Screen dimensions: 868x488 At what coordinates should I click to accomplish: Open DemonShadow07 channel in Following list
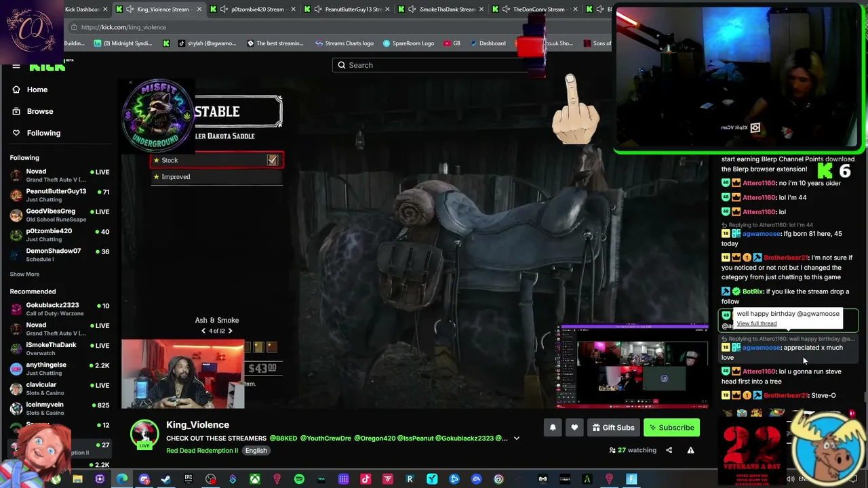tap(60, 255)
